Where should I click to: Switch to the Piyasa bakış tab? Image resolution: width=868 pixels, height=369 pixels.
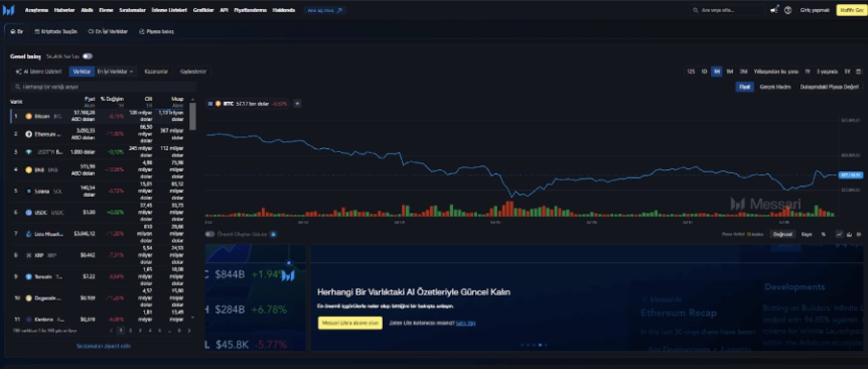(157, 31)
